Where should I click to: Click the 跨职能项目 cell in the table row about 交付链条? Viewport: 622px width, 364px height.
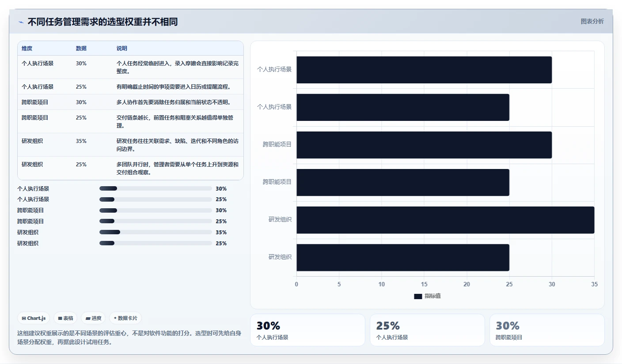[x=35, y=118]
